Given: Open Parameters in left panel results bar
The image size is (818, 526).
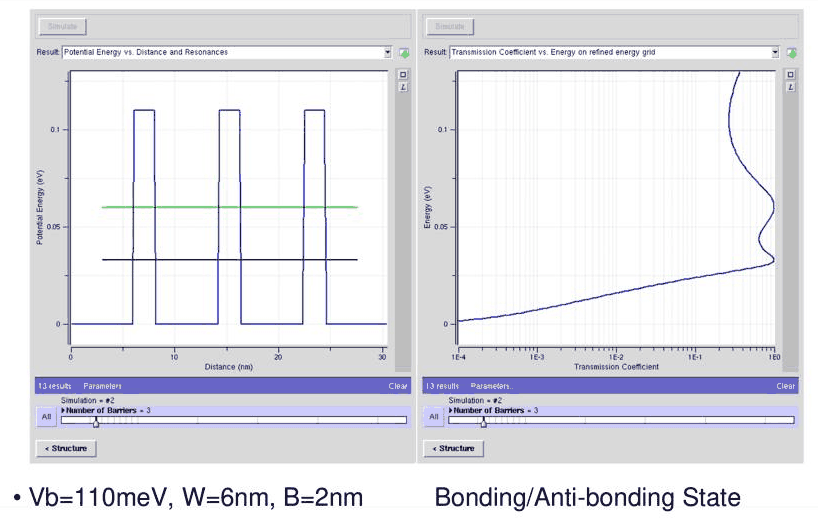Looking at the screenshot, I should tap(102, 386).
